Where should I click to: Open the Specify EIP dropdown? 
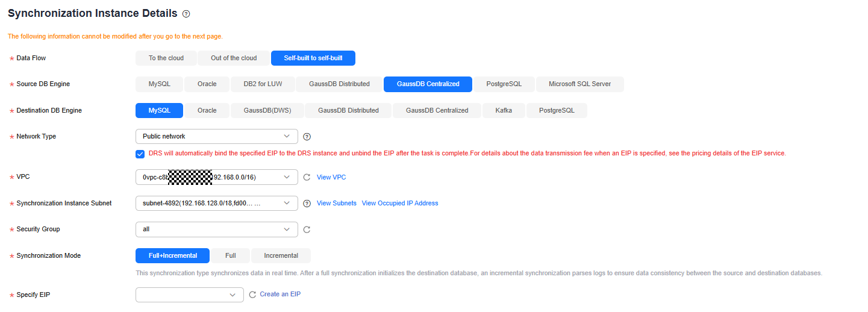[190, 295]
